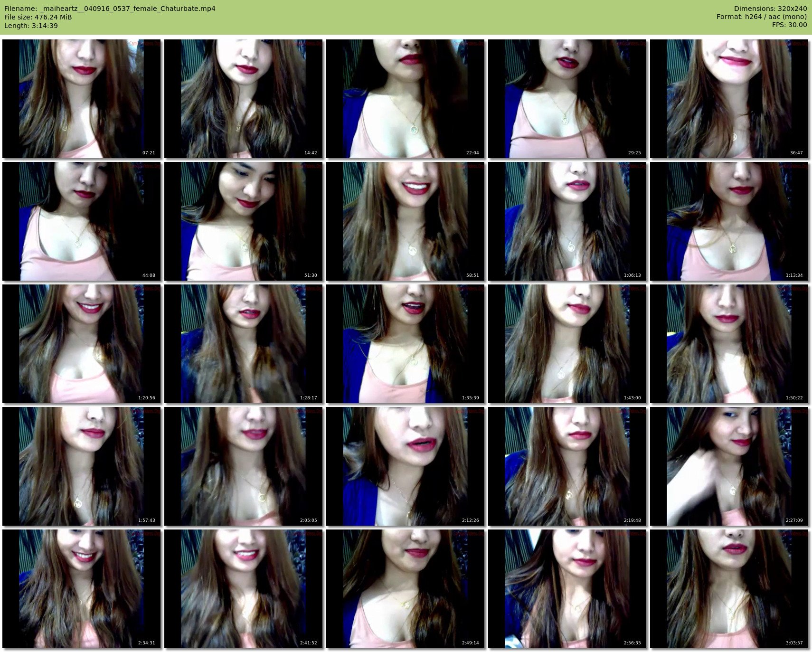Select the 1:43:00 thumbnail

(x=567, y=344)
